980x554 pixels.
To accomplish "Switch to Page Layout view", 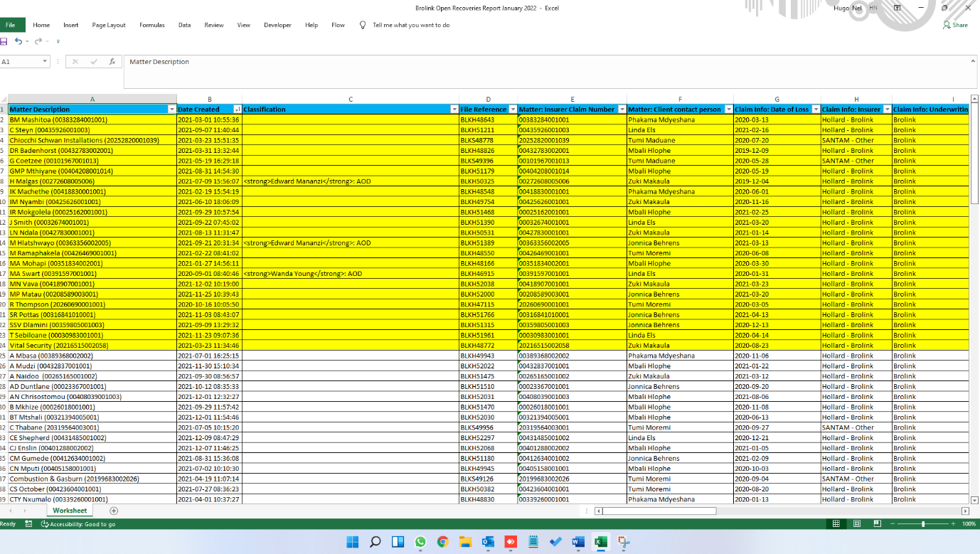I will [856, 524].
